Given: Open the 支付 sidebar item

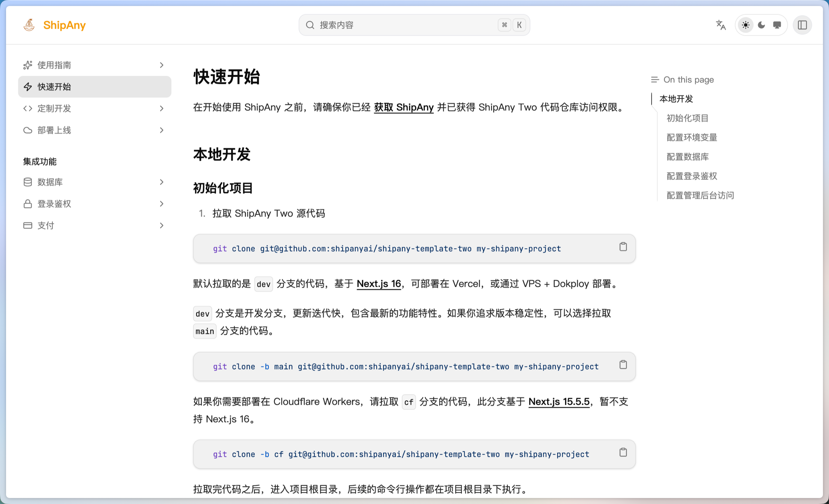Looking at the screenshot, I should (46, 225).
